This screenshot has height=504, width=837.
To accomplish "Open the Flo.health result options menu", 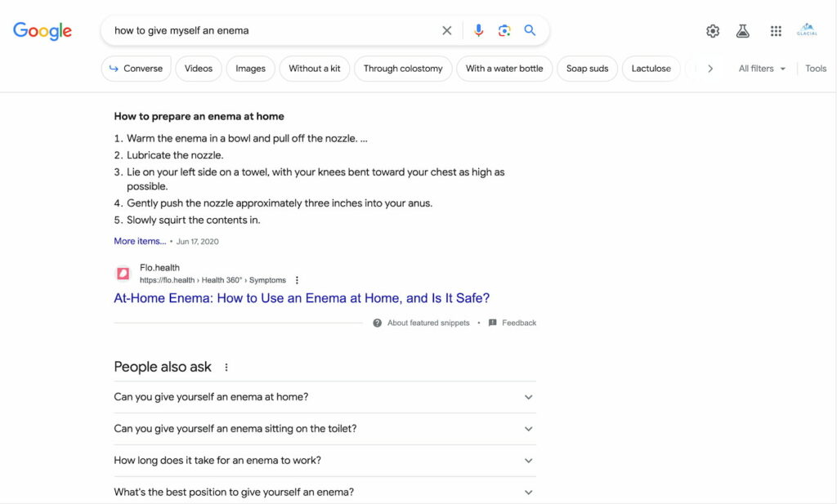I will coord(297,280).
